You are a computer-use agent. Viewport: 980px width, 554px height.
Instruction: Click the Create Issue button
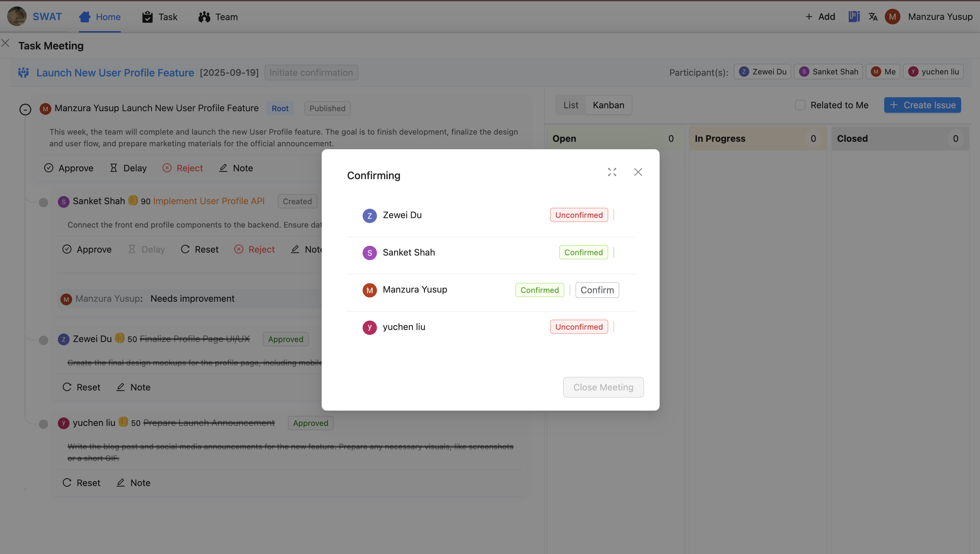[x=922, y=105]
